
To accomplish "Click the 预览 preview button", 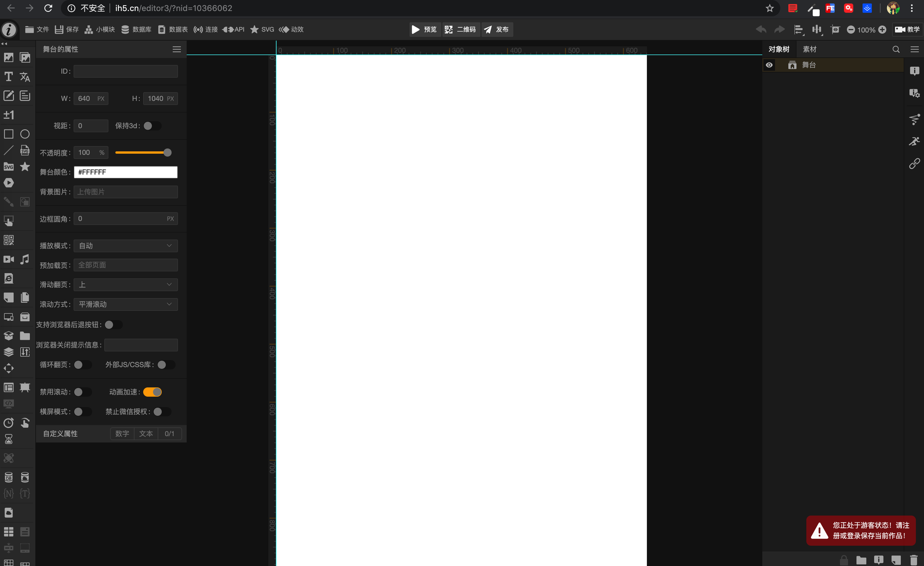I will (x=424, y=29).
